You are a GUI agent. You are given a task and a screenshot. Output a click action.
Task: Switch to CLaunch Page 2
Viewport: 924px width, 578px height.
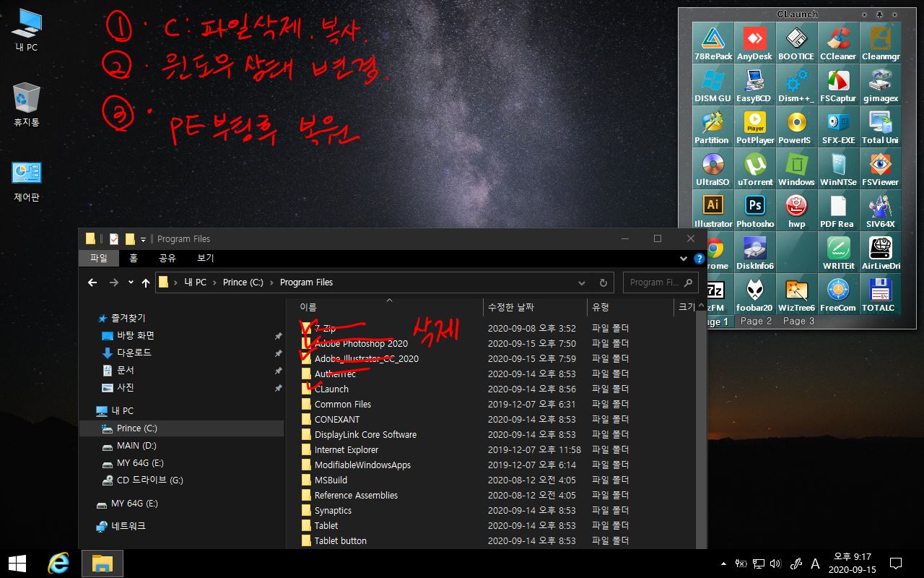point(756,322)
